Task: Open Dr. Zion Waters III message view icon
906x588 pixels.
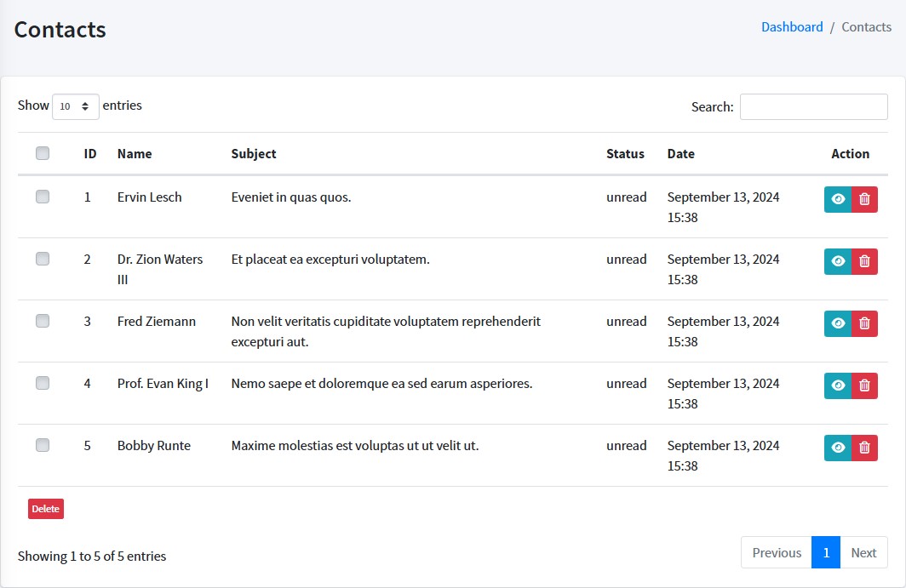Action: (x=838, y=261)
